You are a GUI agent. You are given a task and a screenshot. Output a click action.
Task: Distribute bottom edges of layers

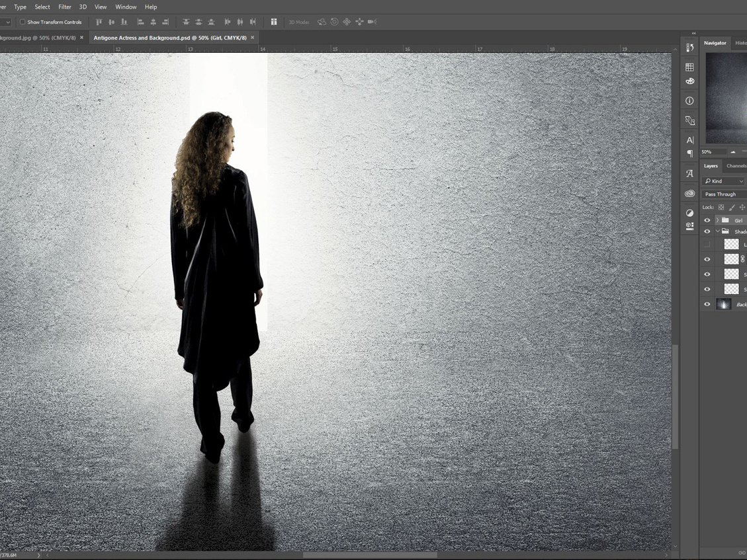(x=211, y=22)
